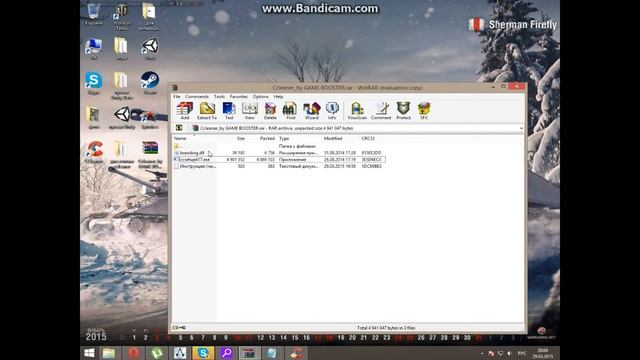
Task: Click the VirusScan toolbar icon
Action: point(357,111)
